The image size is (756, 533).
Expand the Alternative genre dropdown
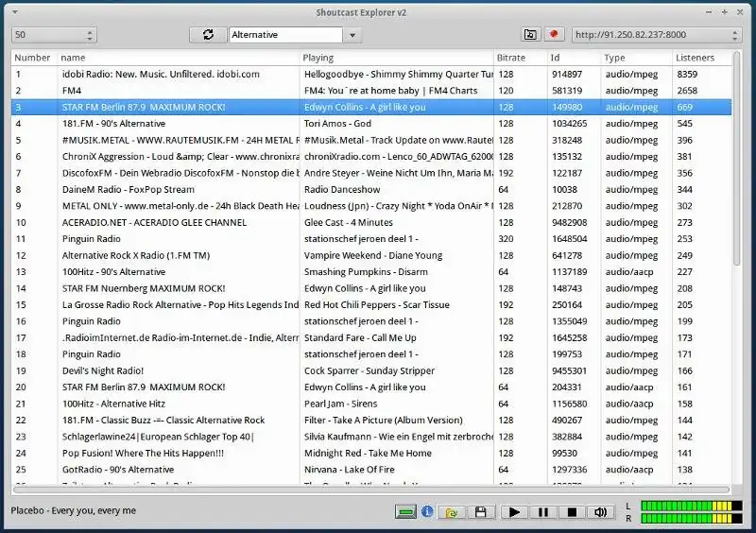pos(352,35)
